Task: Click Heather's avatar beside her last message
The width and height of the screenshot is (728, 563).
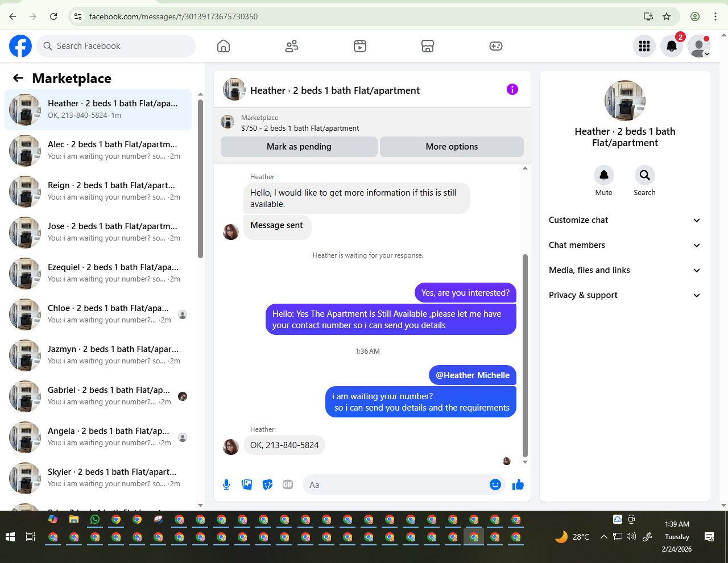Action: [x=231, y=447]
